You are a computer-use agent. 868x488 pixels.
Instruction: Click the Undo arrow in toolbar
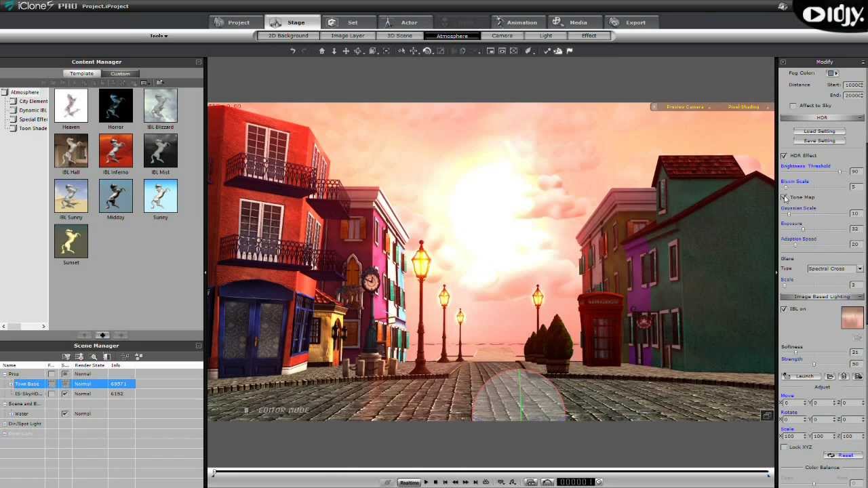(x=293, y=51)
